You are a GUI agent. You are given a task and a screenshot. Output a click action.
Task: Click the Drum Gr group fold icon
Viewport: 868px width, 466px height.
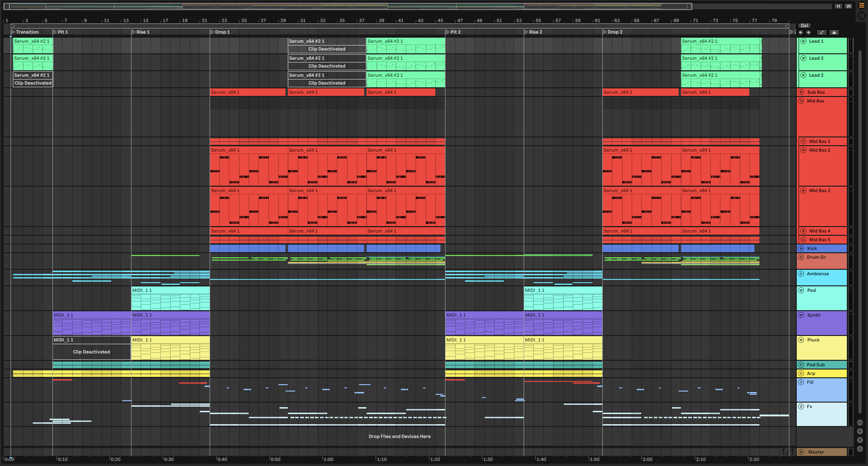pos(801,257)
